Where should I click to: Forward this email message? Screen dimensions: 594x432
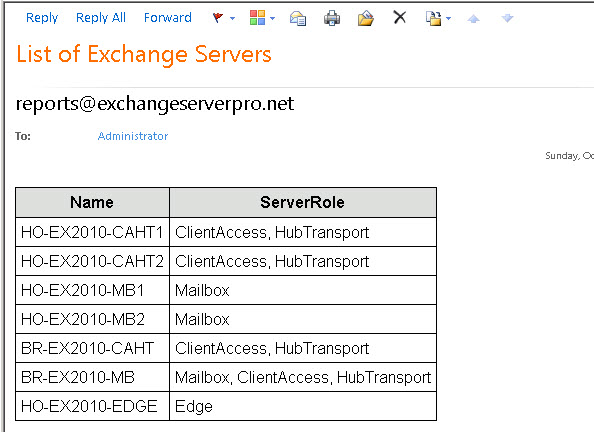167,17
